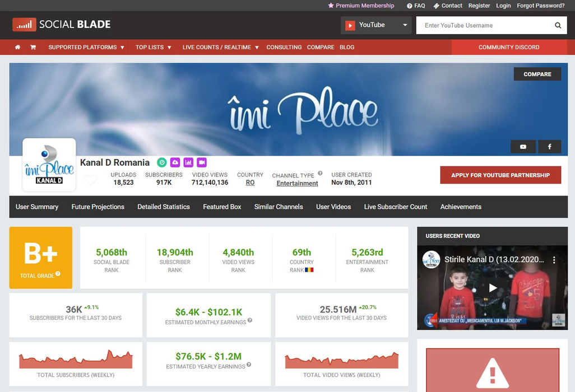Click the Entertainment channel type link
The width and height of the screenshot is (575, 392).
(297, 183)
